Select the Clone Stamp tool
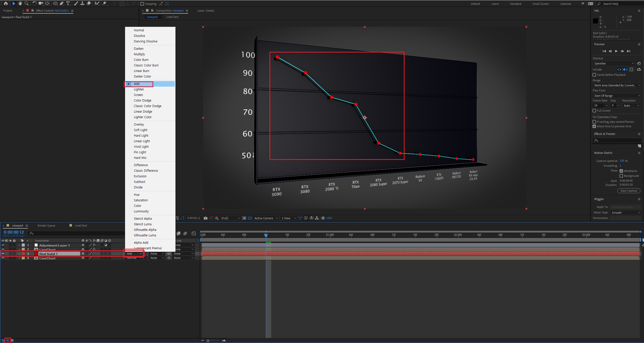 [x=82, y=4]
